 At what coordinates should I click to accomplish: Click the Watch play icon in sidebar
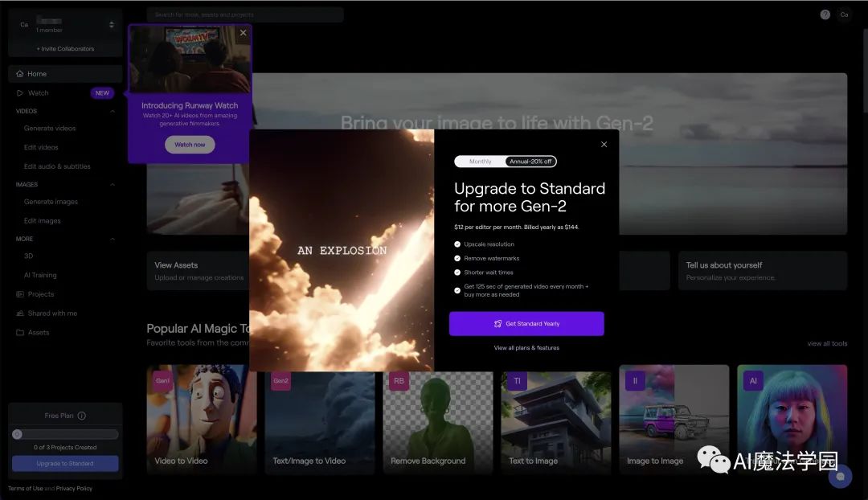pyautogui.click(x=20, y=93)
